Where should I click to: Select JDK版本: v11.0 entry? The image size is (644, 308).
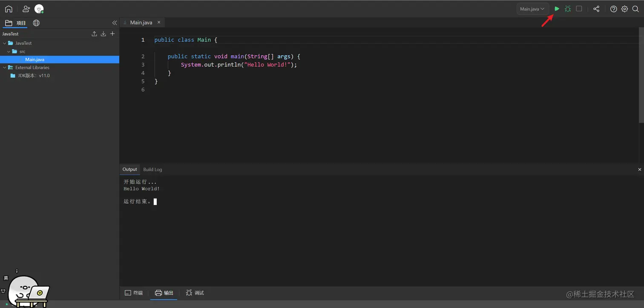pyautogui.click(x=34, y=76)
